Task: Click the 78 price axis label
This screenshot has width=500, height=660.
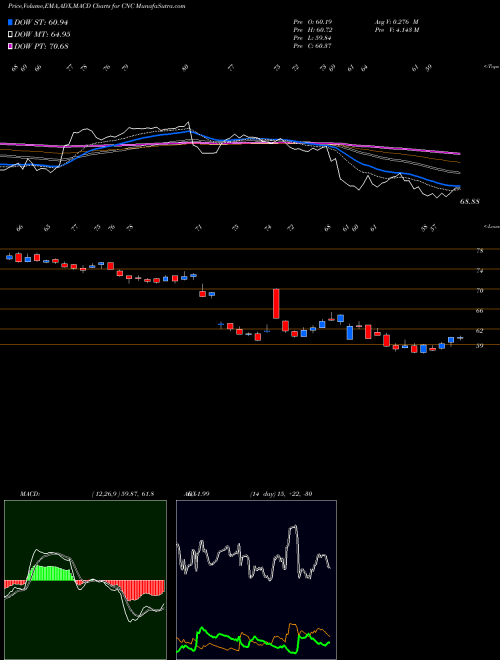Action: coord(479,251)
